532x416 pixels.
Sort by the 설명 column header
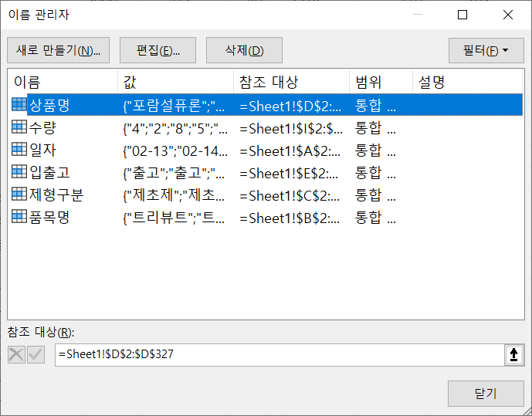468,82
